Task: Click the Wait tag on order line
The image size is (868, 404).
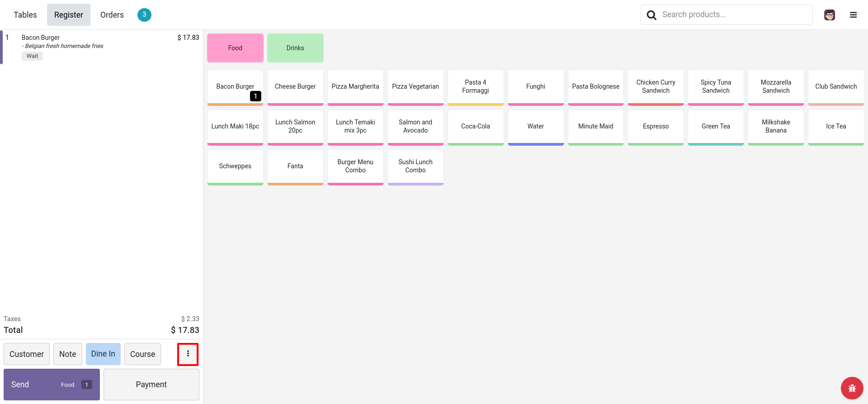Action: pyautogui.click(x=32, y=56)
